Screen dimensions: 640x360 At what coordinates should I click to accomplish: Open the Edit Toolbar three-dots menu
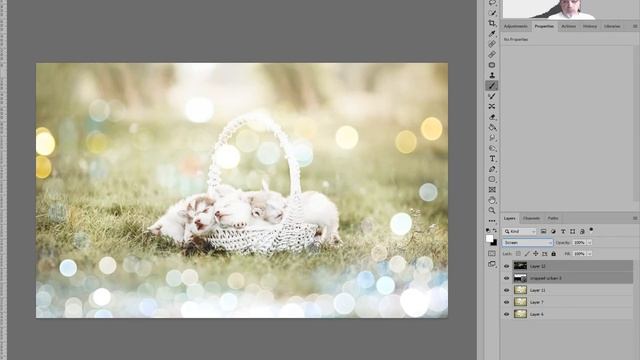pos(492,221)
